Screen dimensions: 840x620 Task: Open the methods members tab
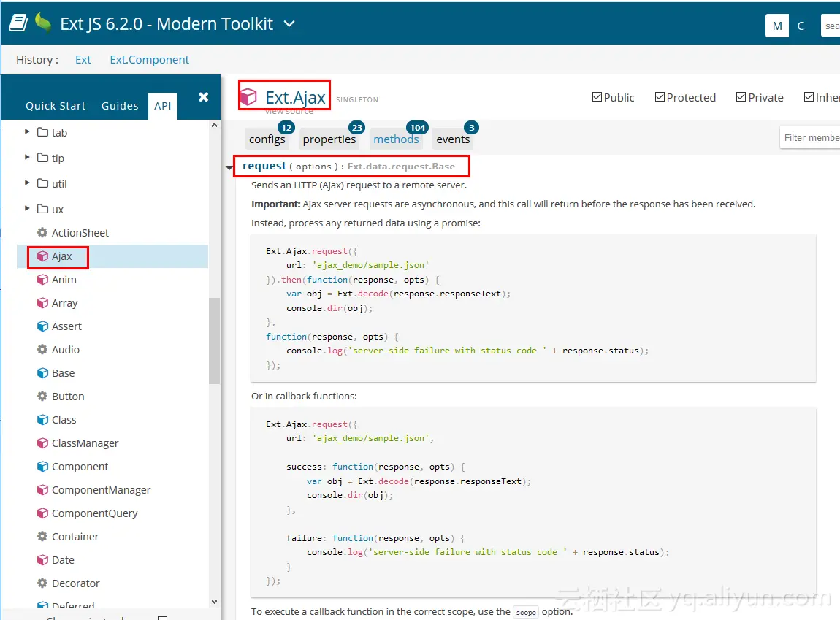click(396, 139)
